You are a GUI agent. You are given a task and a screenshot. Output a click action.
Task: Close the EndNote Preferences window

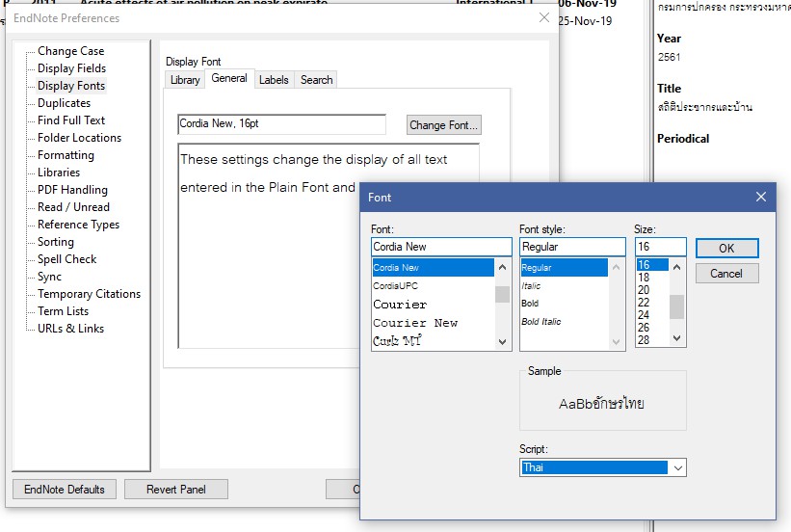tap(543, 17)
